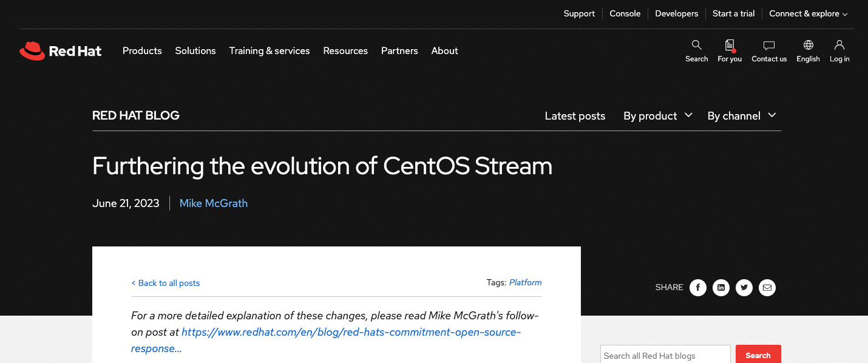Share the post on Facebook
Image resolution: width=868 pixels, height=363 pixels.
point(698,288)
